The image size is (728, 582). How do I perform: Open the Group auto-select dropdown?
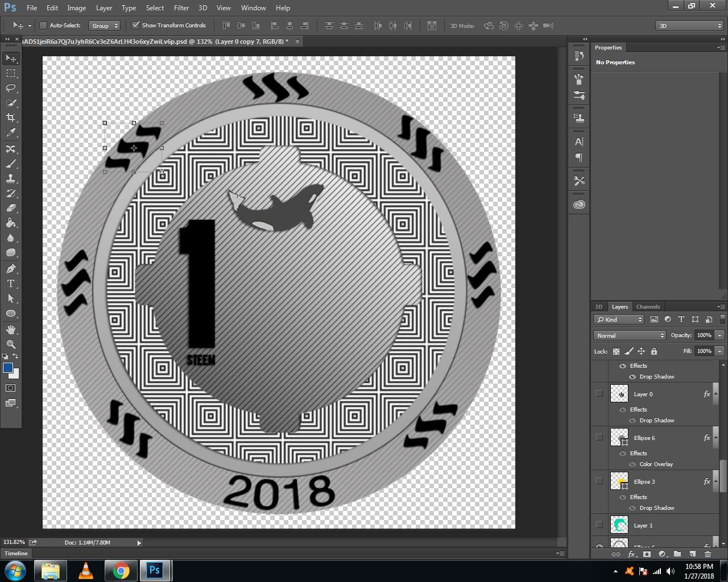tap(105, 26)
